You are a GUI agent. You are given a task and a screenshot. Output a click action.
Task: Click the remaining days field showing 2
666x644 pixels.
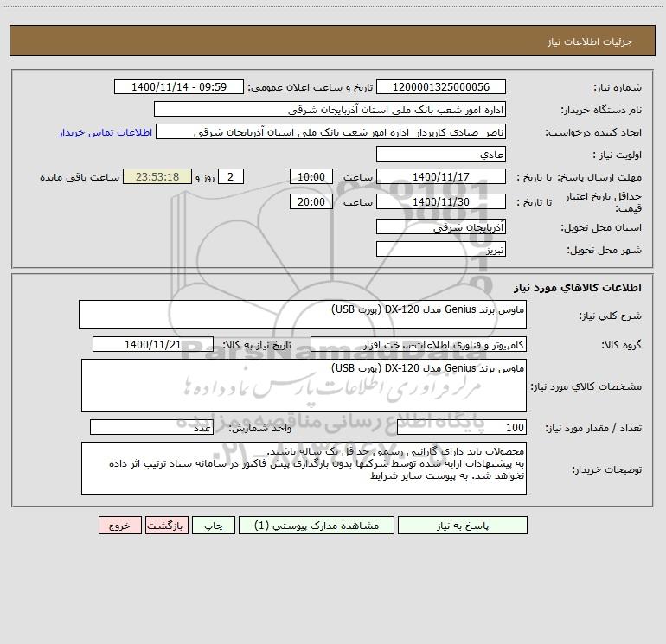click(x=231, y=176)
